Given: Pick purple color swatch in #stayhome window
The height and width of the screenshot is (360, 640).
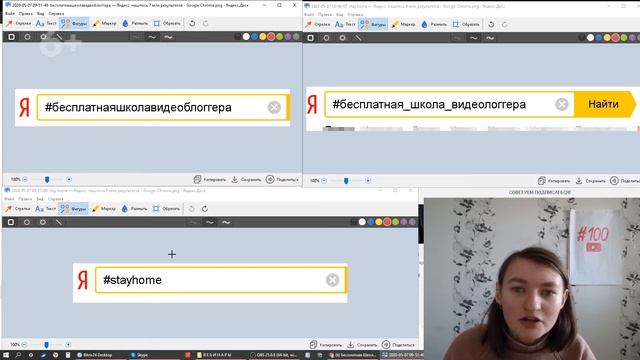Looking at the screenshot, I should pyautogui.click(x=404, y=222).
